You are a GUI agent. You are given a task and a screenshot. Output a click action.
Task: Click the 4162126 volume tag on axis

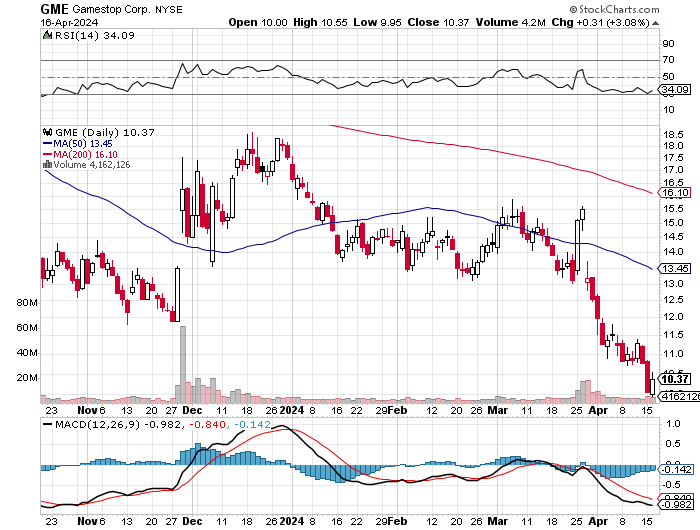680,396
